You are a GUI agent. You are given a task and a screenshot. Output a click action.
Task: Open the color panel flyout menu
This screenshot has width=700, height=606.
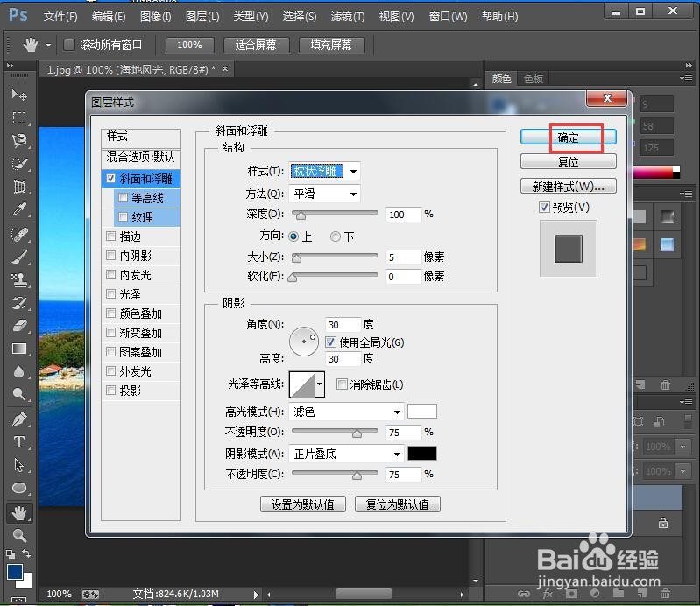pyautogui.click(x=686, y=79)
